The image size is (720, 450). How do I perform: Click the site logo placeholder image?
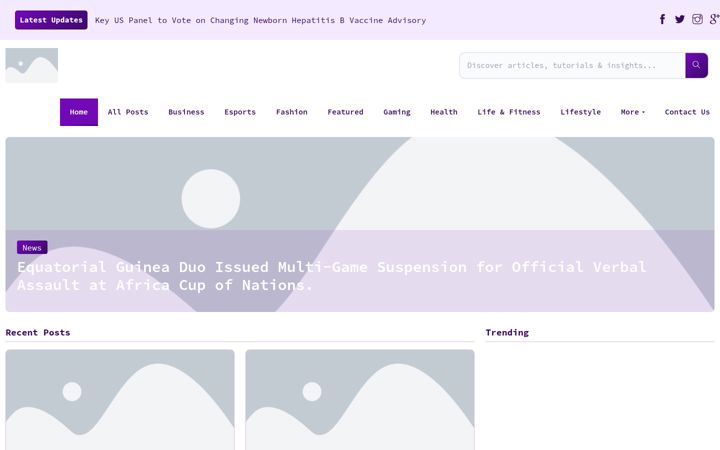[x=32, y=66]
